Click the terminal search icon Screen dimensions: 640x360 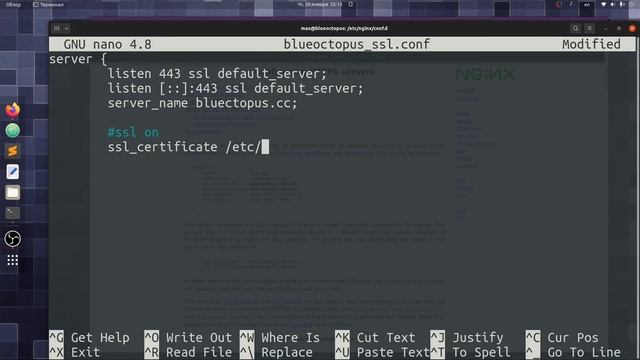pos(576,28)
